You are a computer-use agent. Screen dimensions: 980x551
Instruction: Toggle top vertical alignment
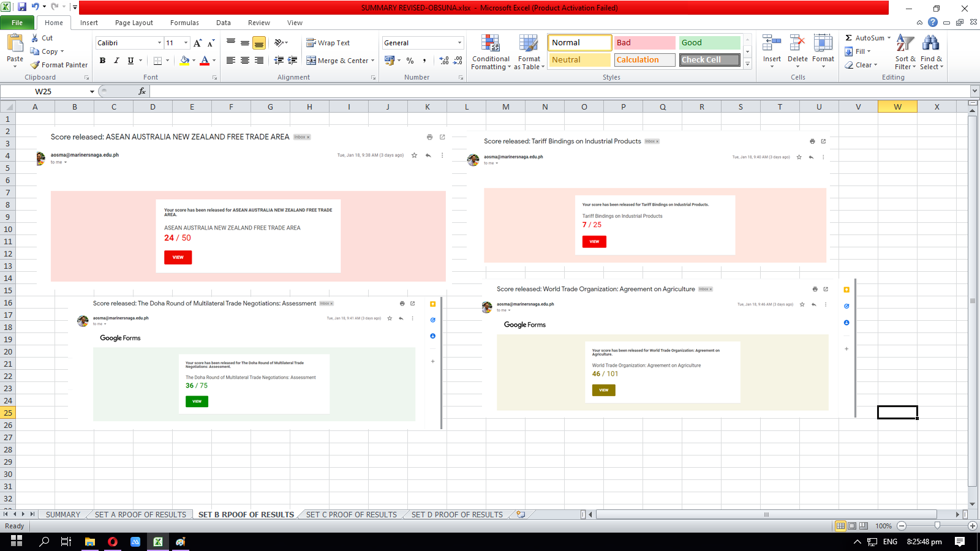231,43
